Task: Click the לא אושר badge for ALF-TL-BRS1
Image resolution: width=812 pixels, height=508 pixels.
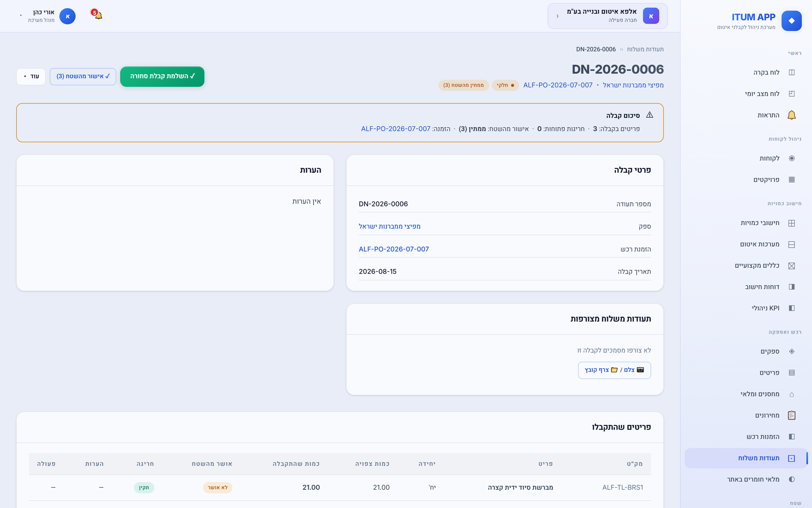Action: pyautogui.click(x=218, y=488)
